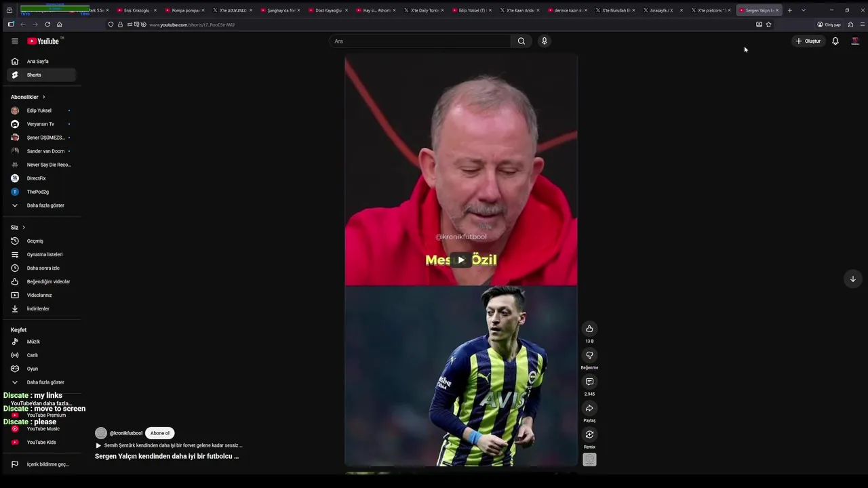868x488 pixels.
Task: Switch to Pompa pompa tab
Action: (184, 10)
